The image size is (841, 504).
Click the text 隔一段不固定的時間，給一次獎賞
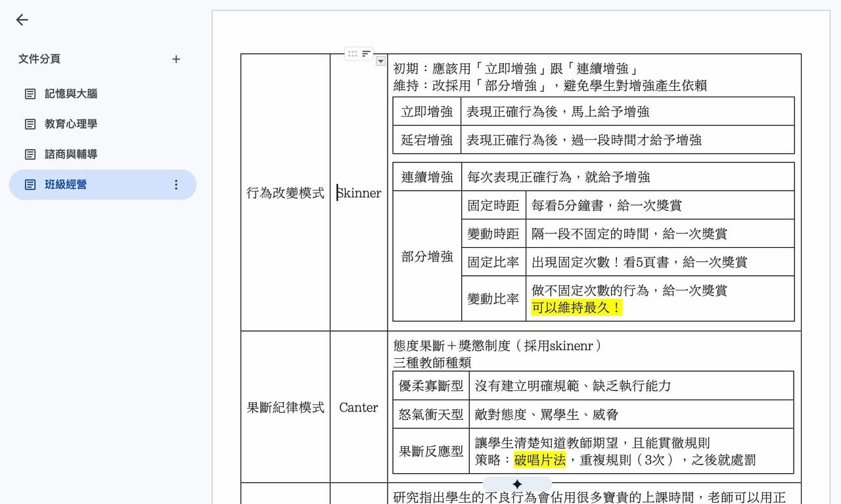tap(629, 233)
